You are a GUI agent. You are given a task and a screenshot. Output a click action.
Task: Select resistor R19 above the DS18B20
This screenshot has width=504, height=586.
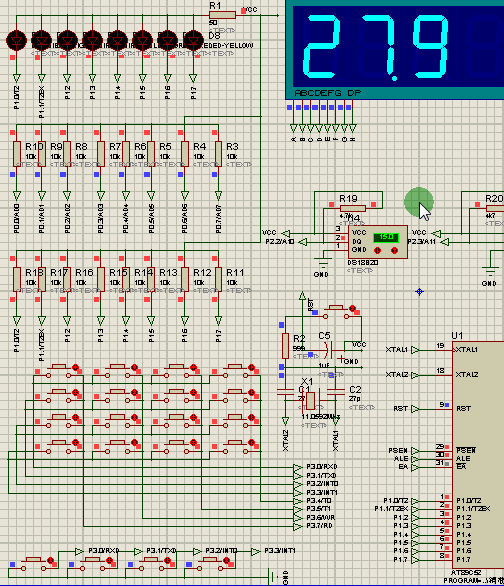click(x=353, y=208)
